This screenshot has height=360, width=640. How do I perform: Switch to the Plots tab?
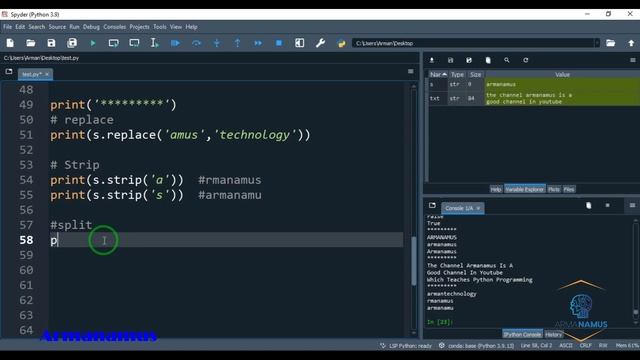[x=554, y=189]
